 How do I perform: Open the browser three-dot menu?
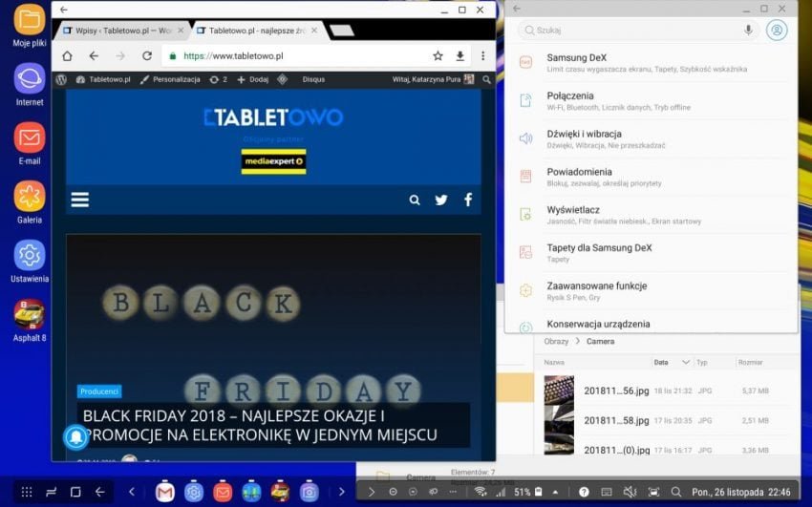(482, 56)
